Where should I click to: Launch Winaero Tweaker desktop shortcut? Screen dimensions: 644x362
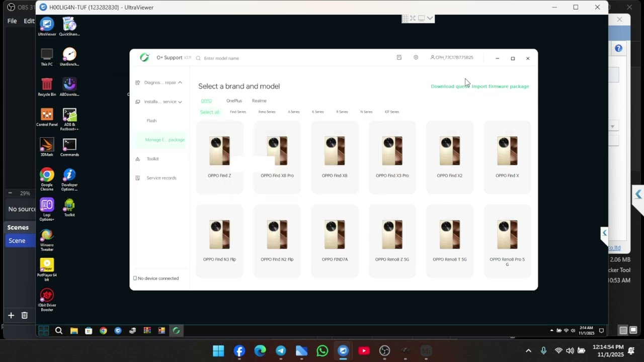(47, 240)
